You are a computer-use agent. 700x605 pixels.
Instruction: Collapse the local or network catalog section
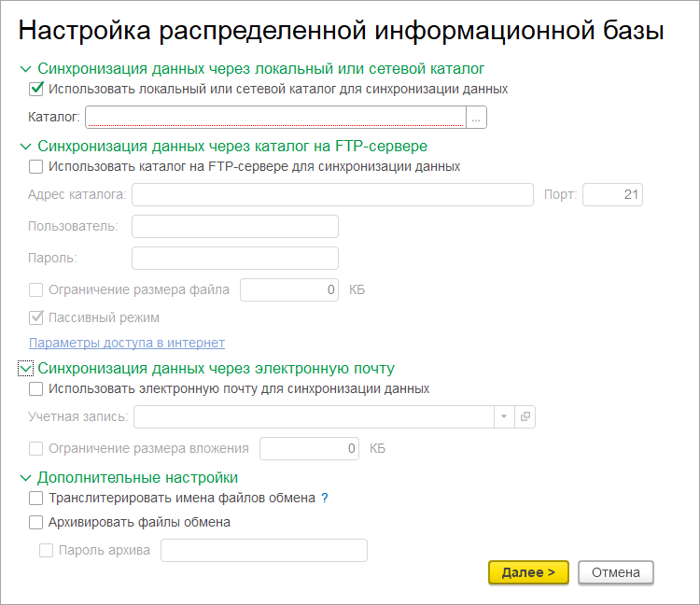pyautogui.click(x=25, y=69)
